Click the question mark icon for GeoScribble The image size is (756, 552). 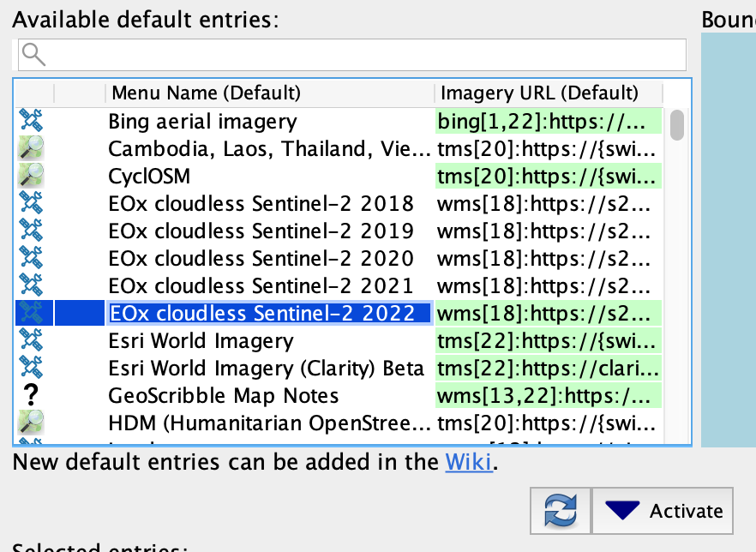pyautogui.click(x=31, y=396)
